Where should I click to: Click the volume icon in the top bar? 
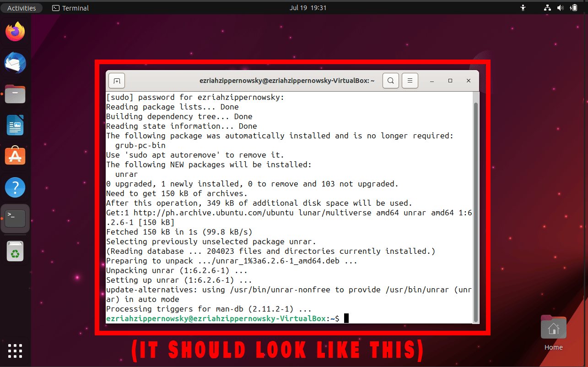click(560, 8)
